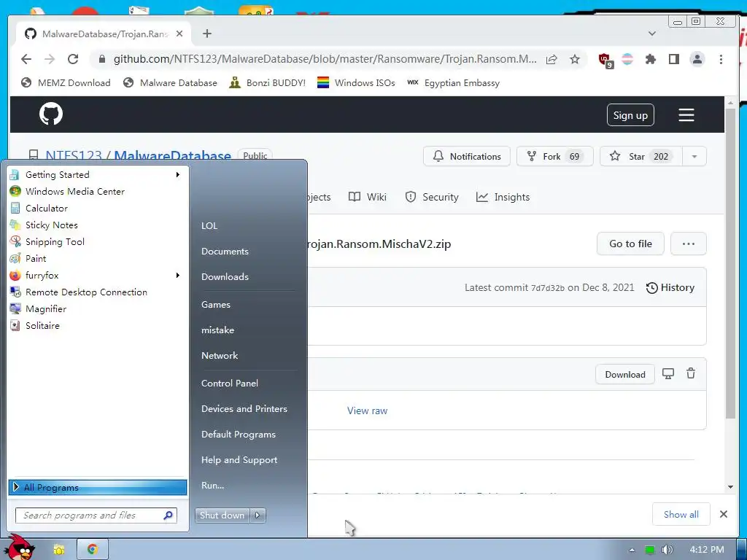Click the clock showing 4:12 PM

(x=706, y=550)
